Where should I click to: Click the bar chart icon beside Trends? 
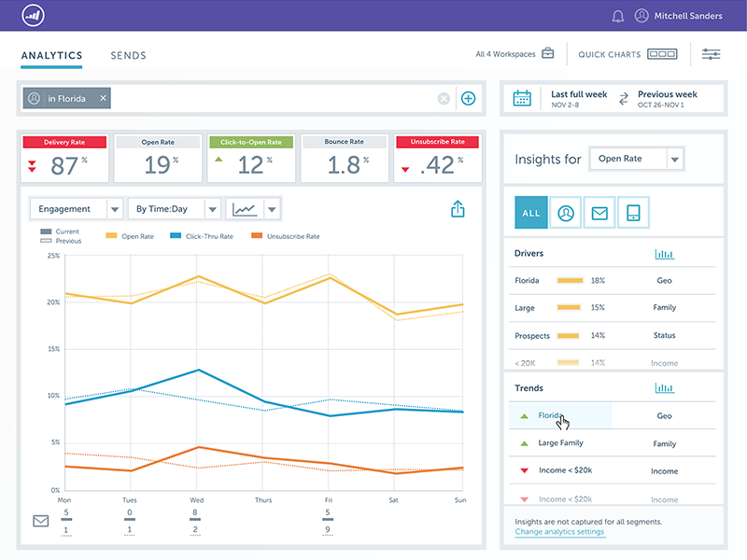(x=664, y=387)
